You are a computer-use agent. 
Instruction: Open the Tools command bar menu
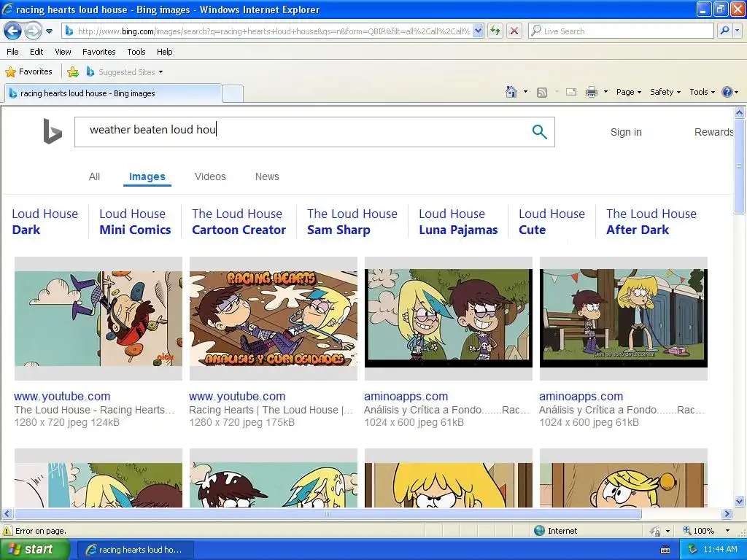tap(702, 92)
